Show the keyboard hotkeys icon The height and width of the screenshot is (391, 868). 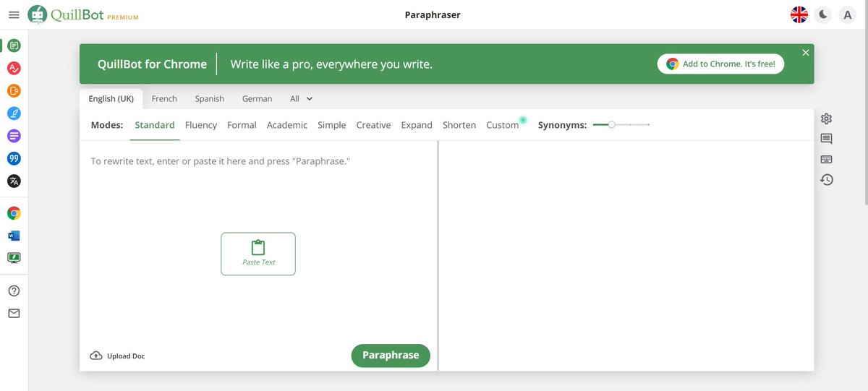(827, 159)
